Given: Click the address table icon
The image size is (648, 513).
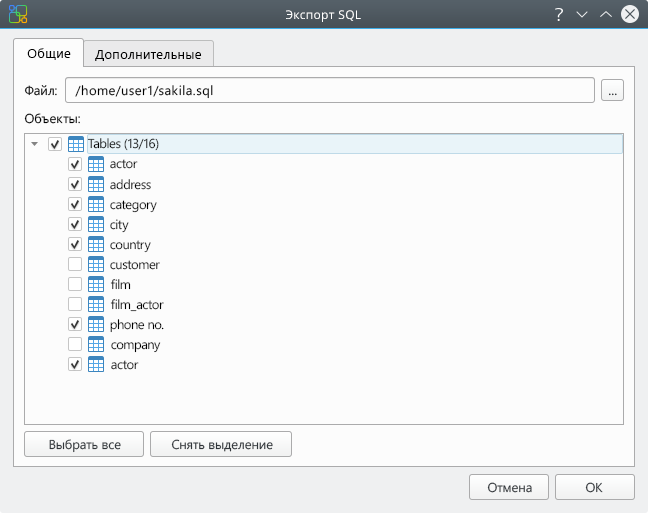Looking at the screenshot, I should pyautogui.click(x=96, y=184).
